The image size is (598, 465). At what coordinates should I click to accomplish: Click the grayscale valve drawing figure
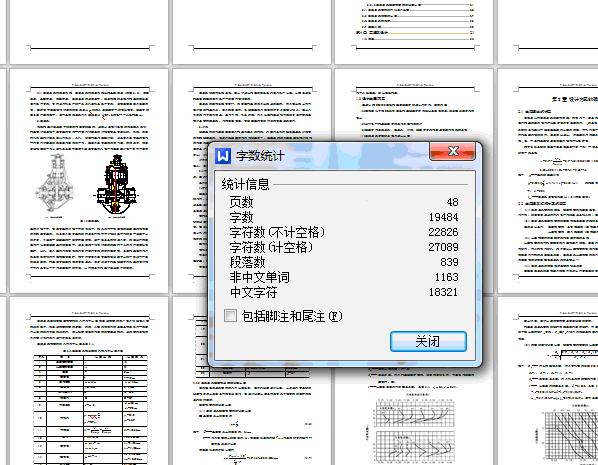tap(55, 183)
